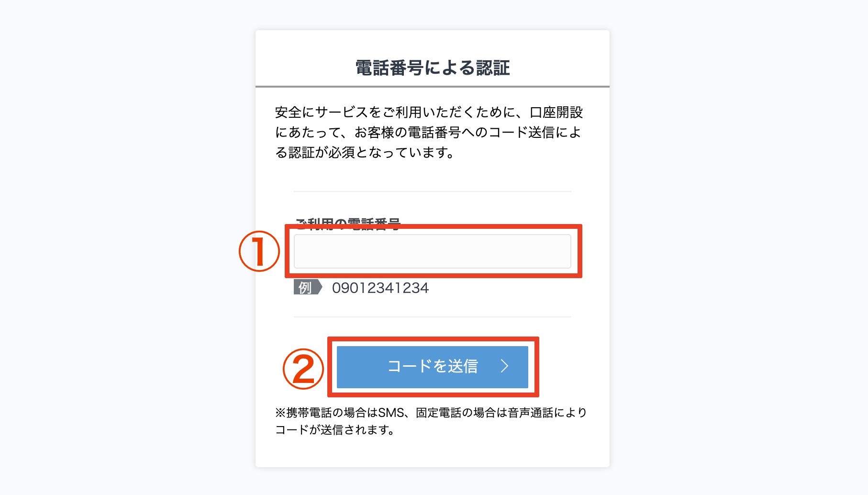Click the gray 例 tag icon

point(307,288)
